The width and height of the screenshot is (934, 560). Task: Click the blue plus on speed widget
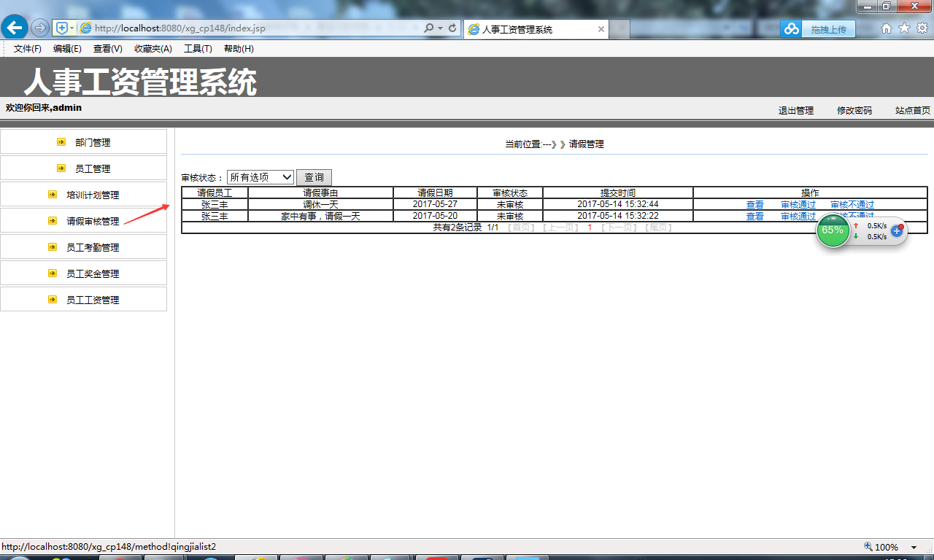coord(898,230)
